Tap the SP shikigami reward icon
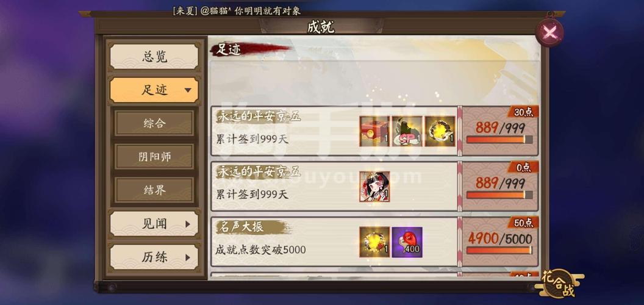This screenshot has height=305, width=644. coord(407,132)
